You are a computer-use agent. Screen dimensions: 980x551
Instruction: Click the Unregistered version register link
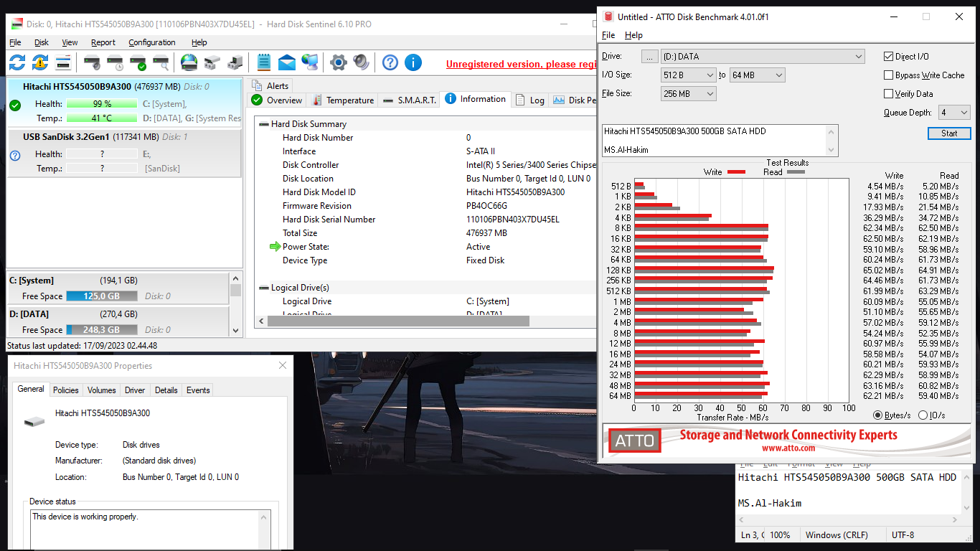(x=521, y=64)
